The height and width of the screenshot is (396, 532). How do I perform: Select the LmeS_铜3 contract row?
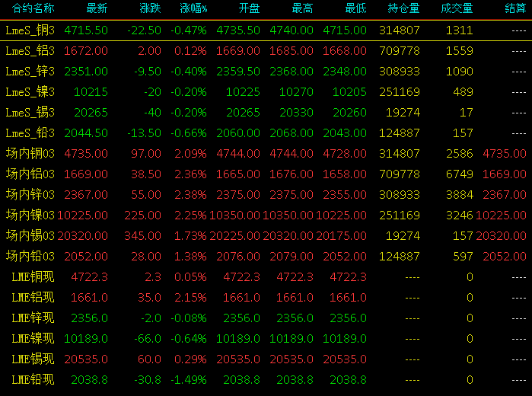point(266,30)
